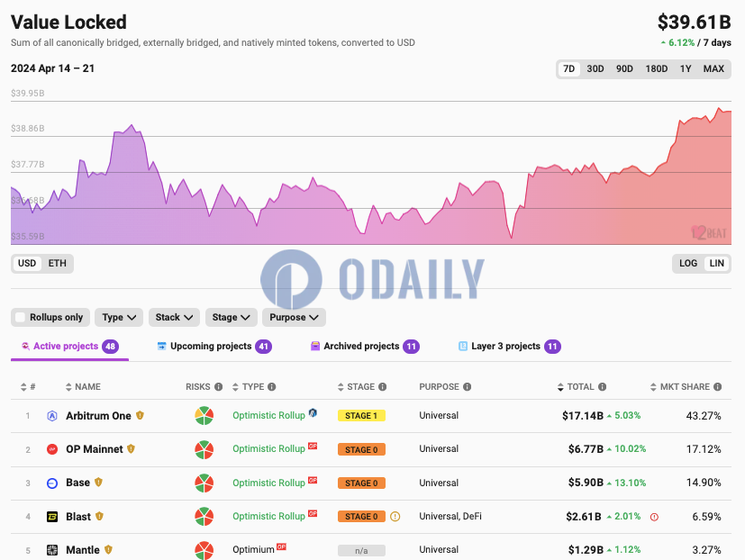
Task: Sort table by # column
Action: pos(28,386)
